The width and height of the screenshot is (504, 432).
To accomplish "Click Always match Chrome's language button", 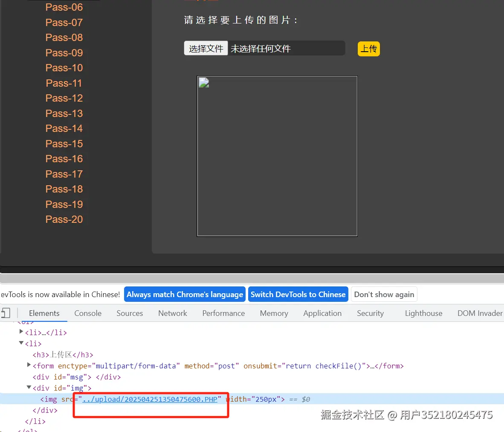I will pyautogui.click(x=185, y=294).
